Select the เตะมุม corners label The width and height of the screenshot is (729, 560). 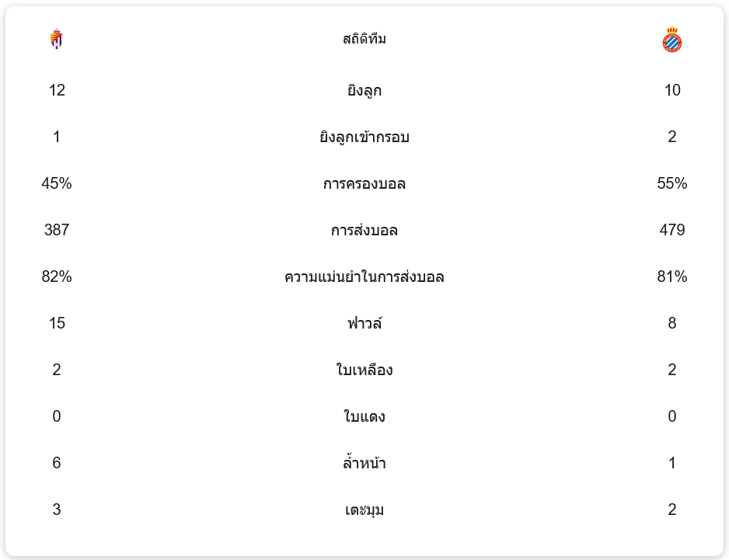364,510
